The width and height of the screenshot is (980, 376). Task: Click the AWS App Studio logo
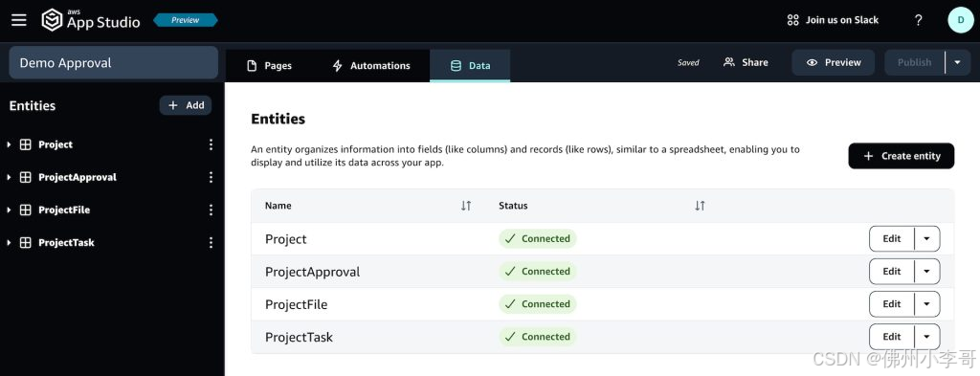pos(91,20)
